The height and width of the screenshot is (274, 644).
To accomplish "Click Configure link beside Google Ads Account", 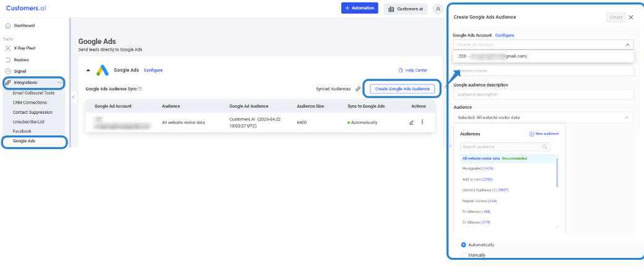I will [504, 35].
